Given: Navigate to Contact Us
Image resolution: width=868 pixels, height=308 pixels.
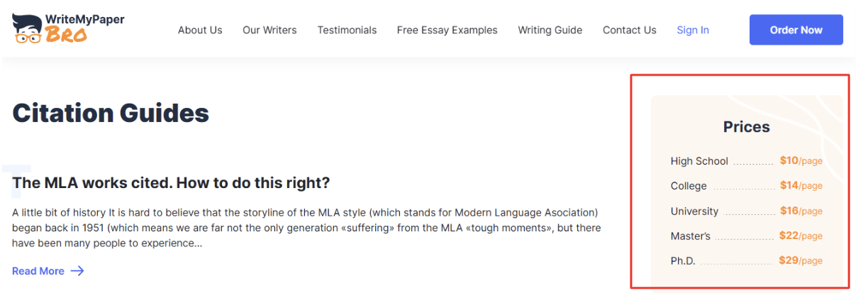Looking at the screenshot, I should 629,30.
